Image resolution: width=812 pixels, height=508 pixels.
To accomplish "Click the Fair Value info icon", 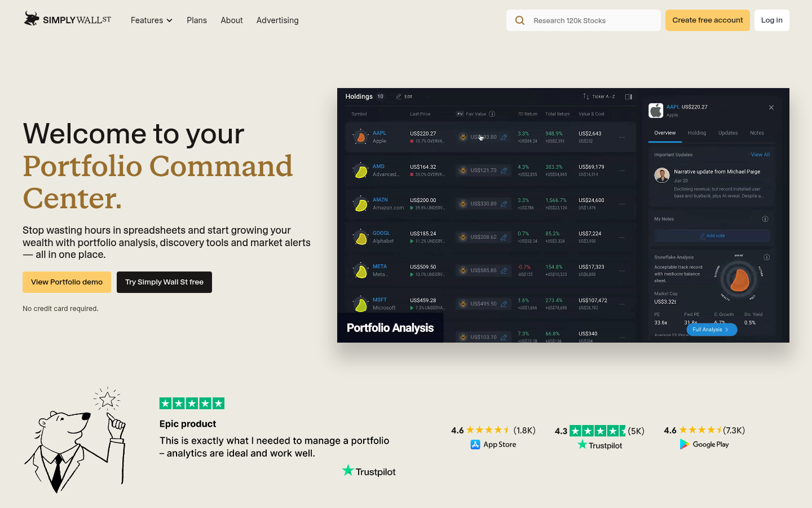I will click(x=492, y=114).
